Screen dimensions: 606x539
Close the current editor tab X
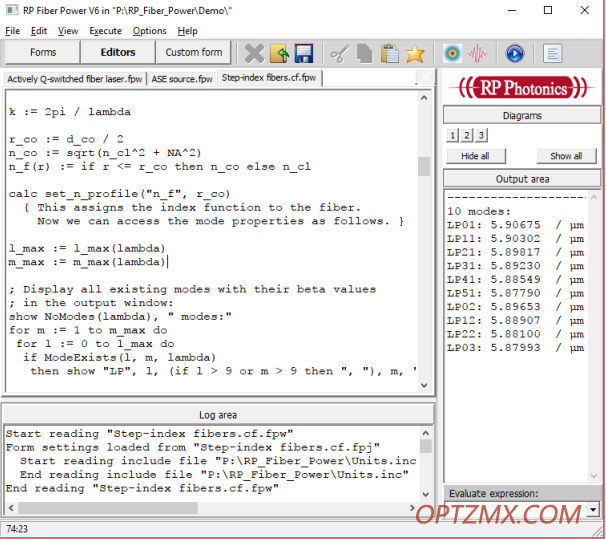click(x=426, y=77)
